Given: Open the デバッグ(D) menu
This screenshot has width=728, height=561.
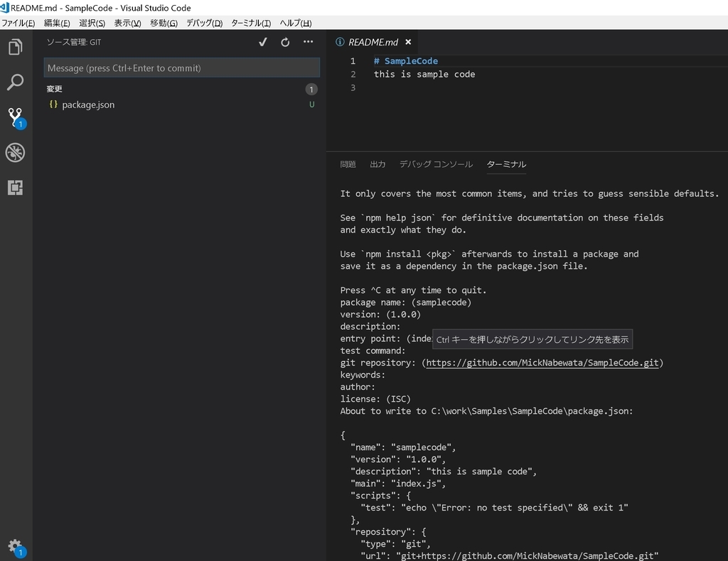Looking at the screenshot, I should pos(204,23).
